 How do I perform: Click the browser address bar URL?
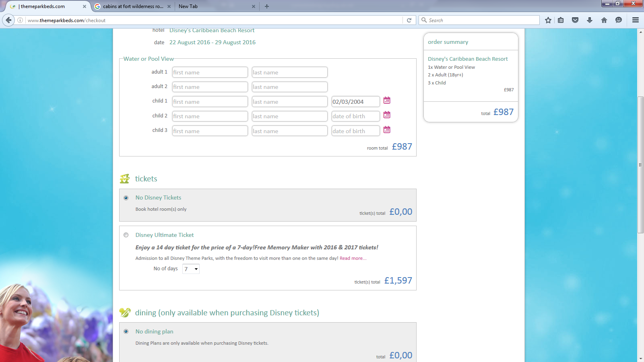213,20
